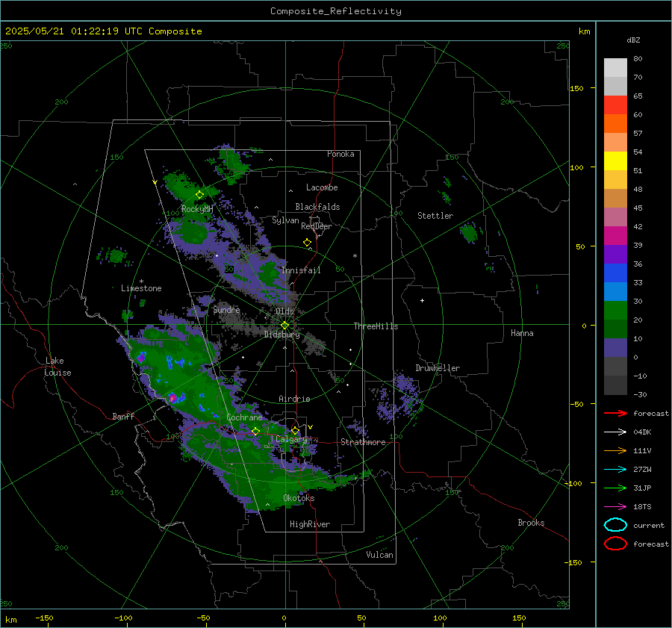Image resolution: width=672 pixels, height=628 pixels.
Task: Click the yellow diamond marker near RockyMH
Action: point(199,195)
